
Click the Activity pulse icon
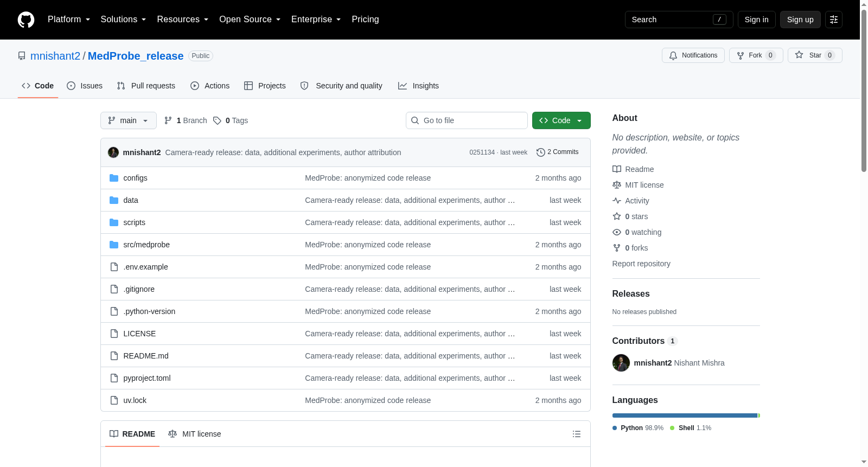click(617, 201)
